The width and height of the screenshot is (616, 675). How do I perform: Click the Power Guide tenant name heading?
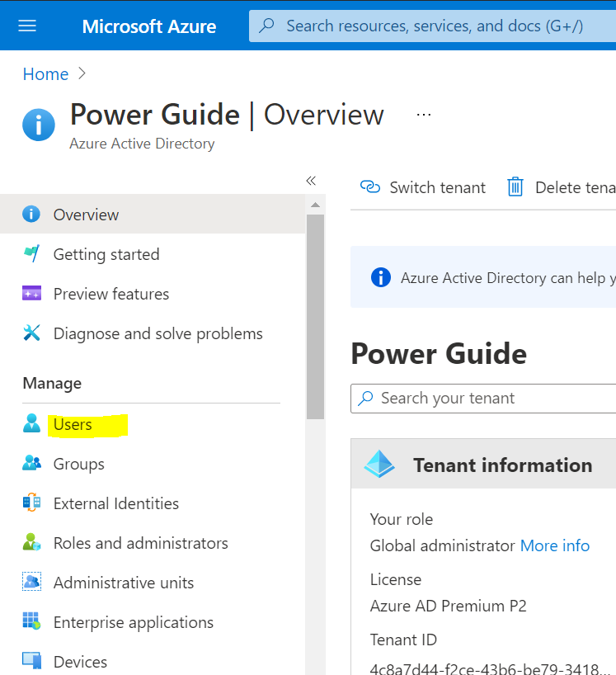click(439, 354)
